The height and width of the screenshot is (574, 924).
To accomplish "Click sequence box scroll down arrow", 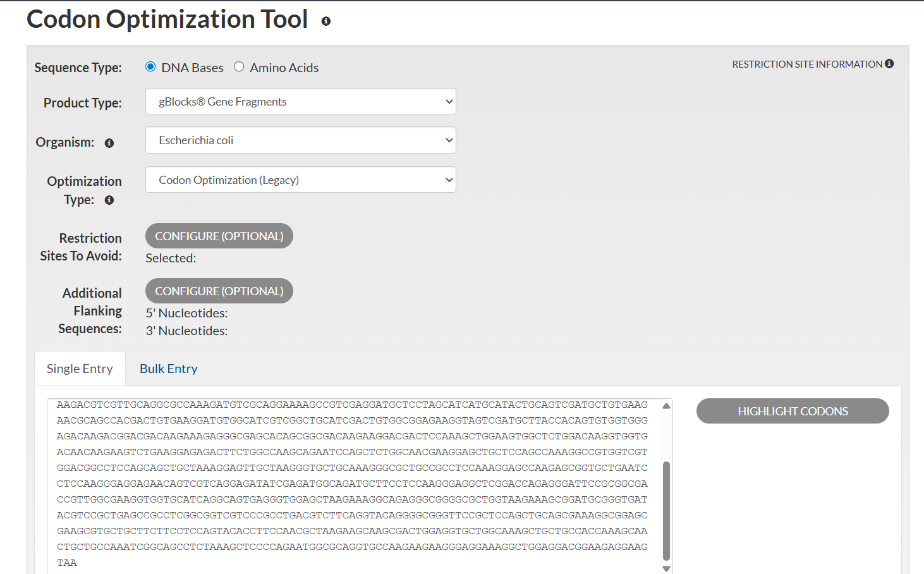I will point(666,568).
